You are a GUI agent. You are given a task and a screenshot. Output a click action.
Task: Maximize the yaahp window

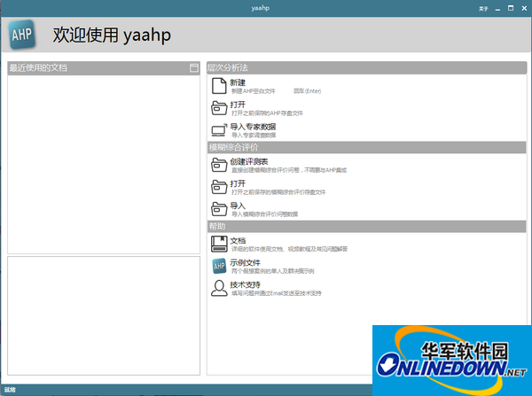511,8
